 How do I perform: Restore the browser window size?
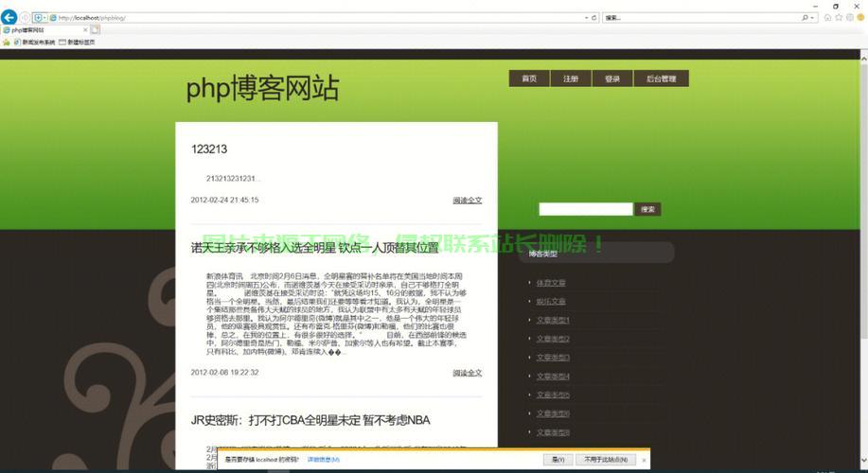pyautogui.click(x=835, y=6)
